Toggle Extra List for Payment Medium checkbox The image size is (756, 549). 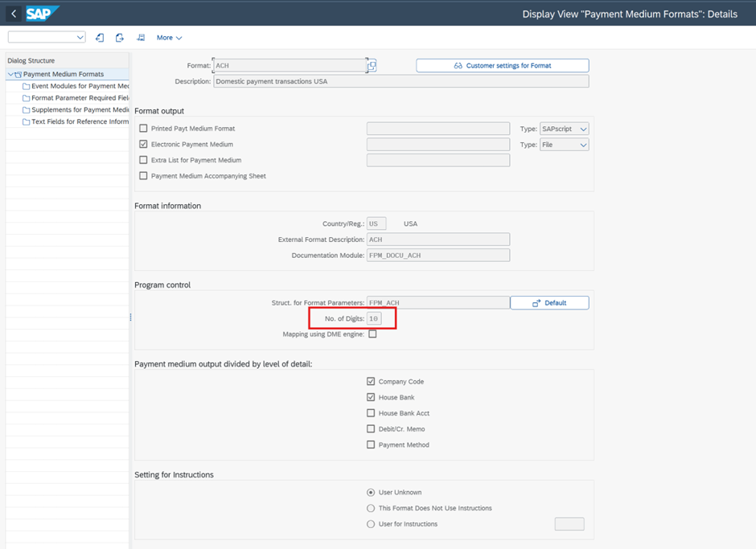pyautogui.click(x=143, y=160)
